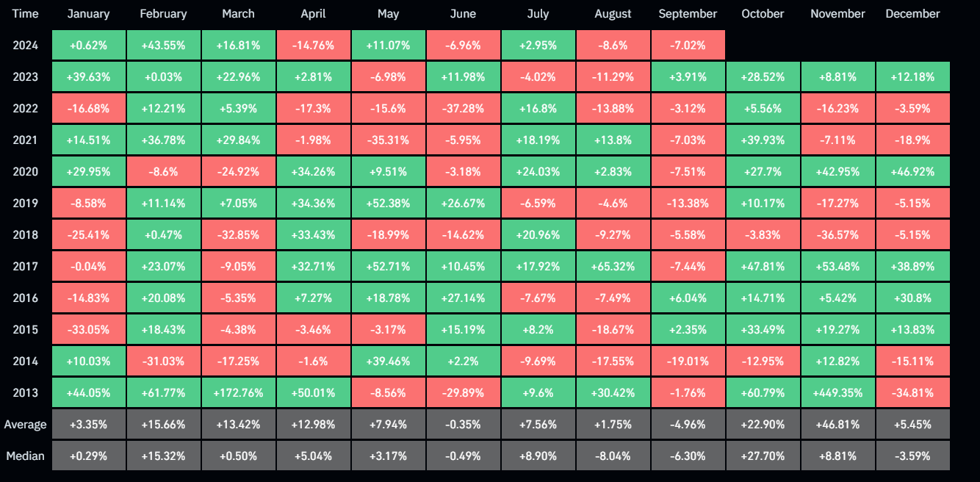
Task: Click the September column header
Action: pos(688,14)
